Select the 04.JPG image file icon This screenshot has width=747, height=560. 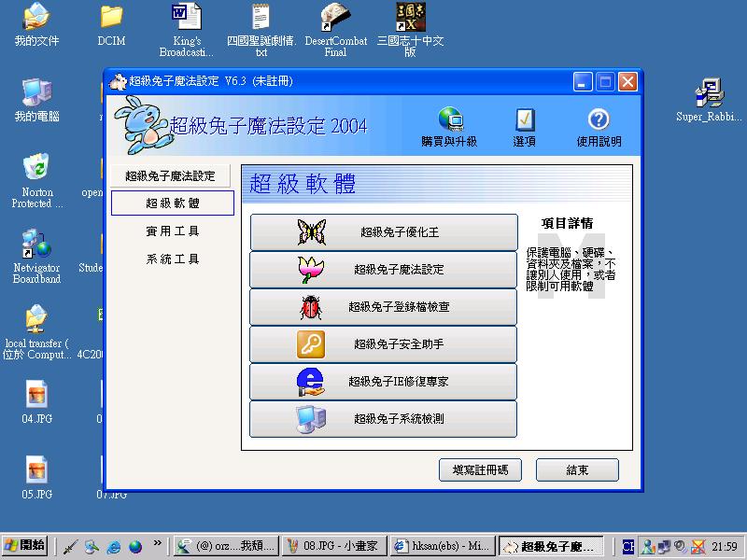[x=36, y=402]
